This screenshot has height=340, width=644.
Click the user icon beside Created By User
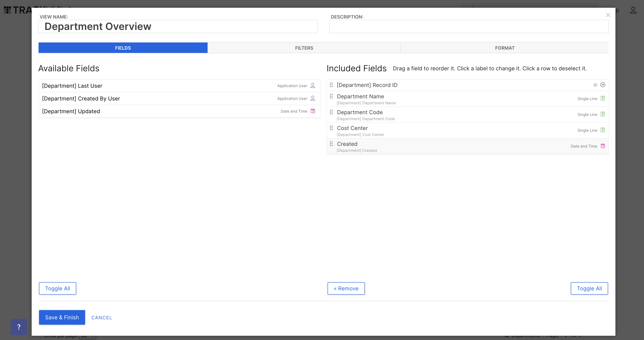point(313,98)
